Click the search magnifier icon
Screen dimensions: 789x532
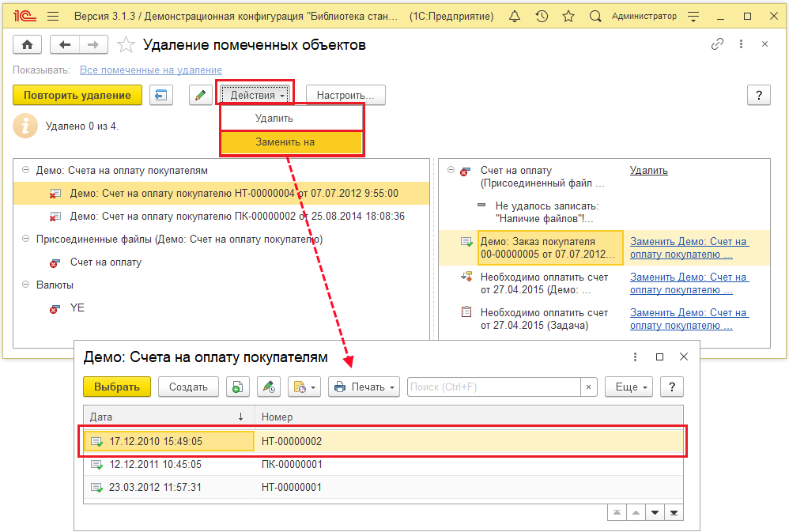[x=595, y=16]
